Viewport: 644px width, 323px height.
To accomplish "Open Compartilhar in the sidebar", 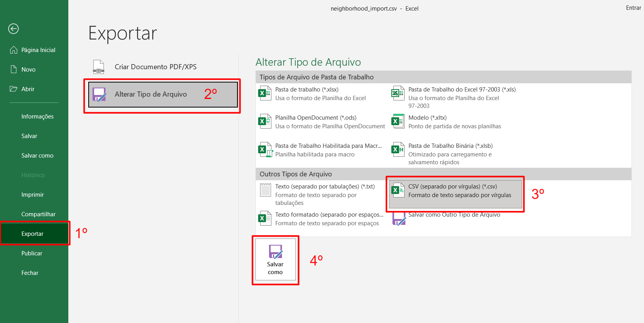I will [x=34, y=214].
